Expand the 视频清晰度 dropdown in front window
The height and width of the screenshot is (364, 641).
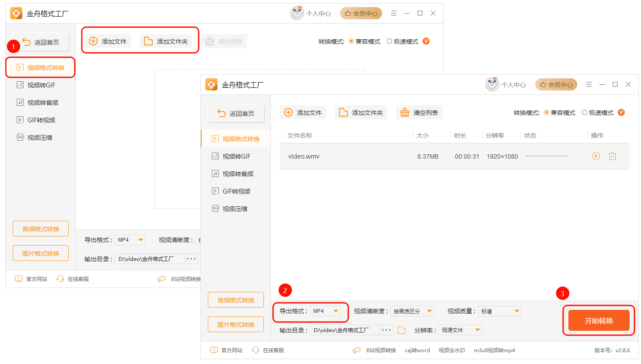pyautogui.click(x=412, y=311)
